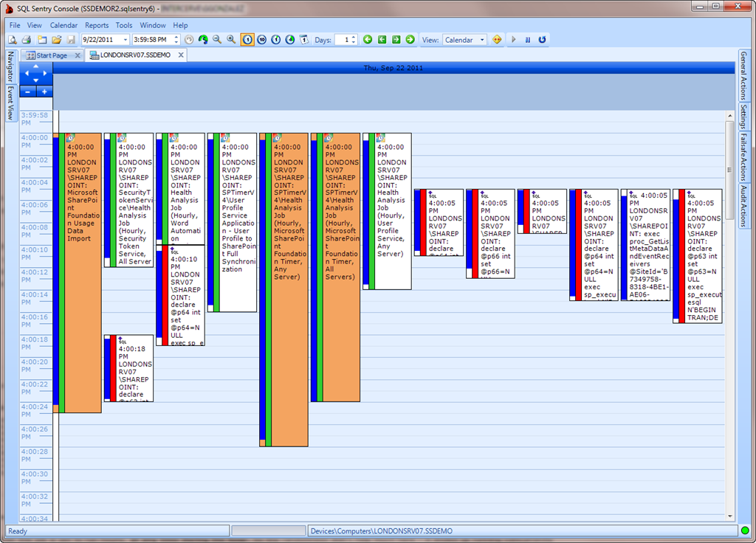Image resolution: width=756 pixels, height=543 pixels.
Task: Click the time field showing 3:59:58 PM
Action: tap(152, 40)
